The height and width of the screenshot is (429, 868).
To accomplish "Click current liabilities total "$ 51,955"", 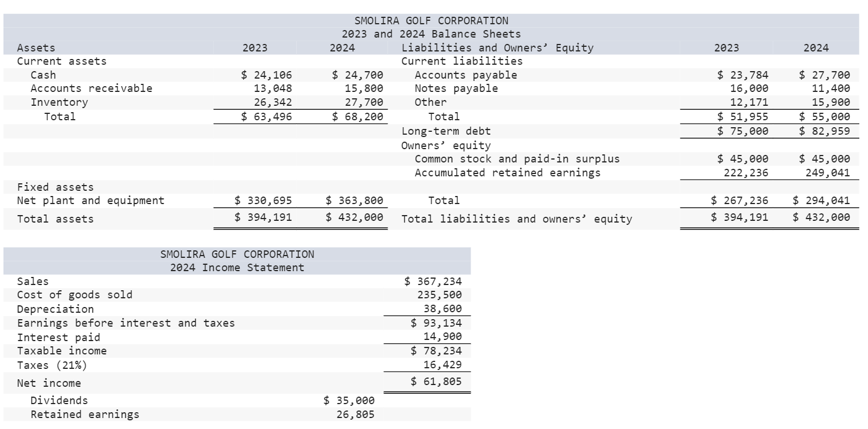I will (x=743, y=116).
